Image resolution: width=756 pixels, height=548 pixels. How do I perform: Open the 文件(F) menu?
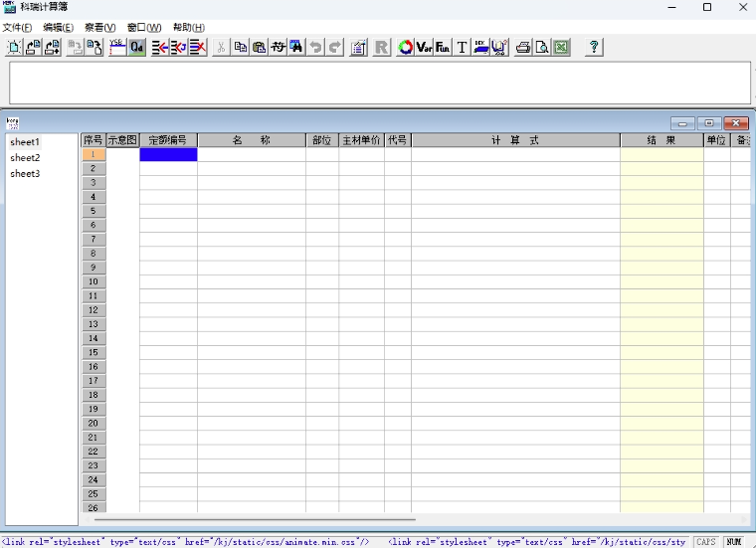tap(17, 27)
